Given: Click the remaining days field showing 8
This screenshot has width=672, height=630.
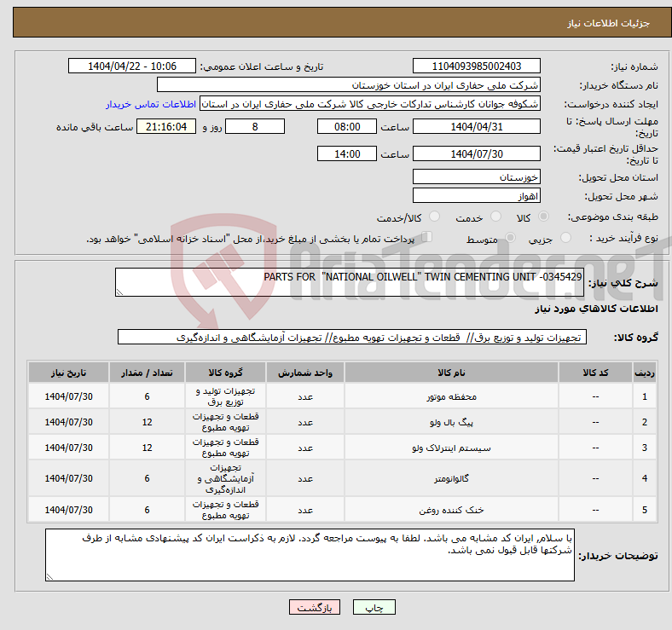Looking at the screenshot, I should (x=255, y=126).
